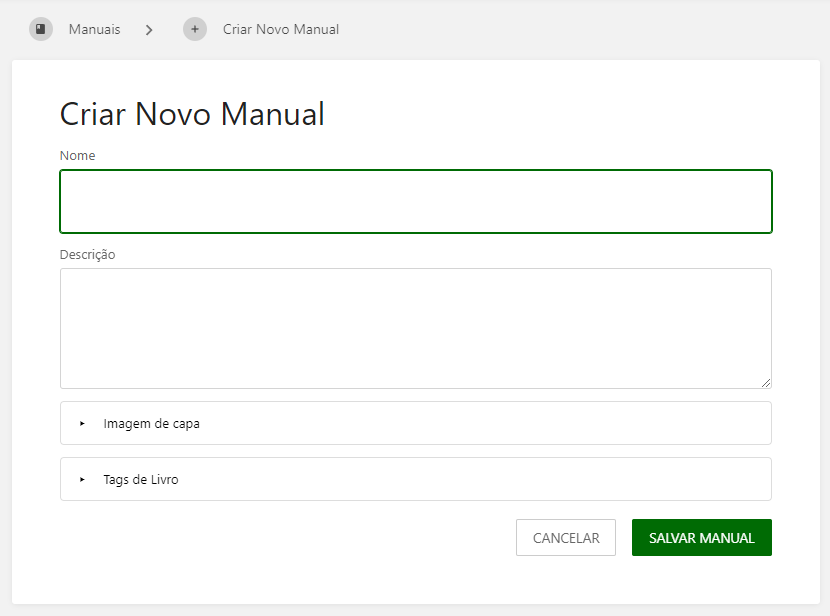Open the Criar Novo Manual breadcrumb link
The width and height of the screenshot is (830, 616).
point(281,29)
